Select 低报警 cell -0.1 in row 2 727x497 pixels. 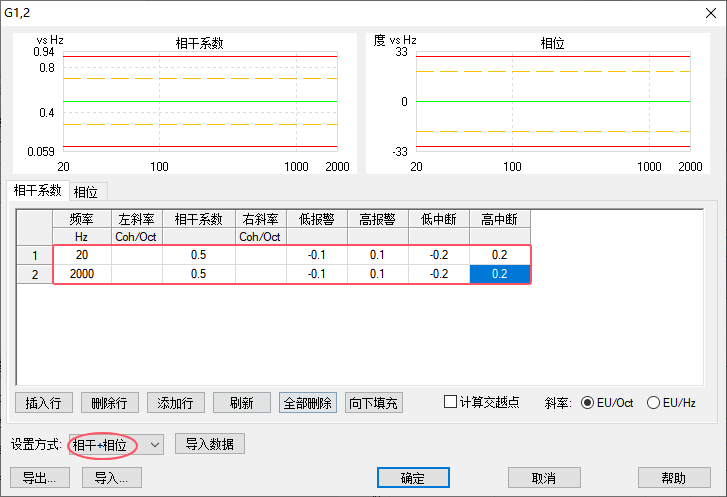click(317, 274)
